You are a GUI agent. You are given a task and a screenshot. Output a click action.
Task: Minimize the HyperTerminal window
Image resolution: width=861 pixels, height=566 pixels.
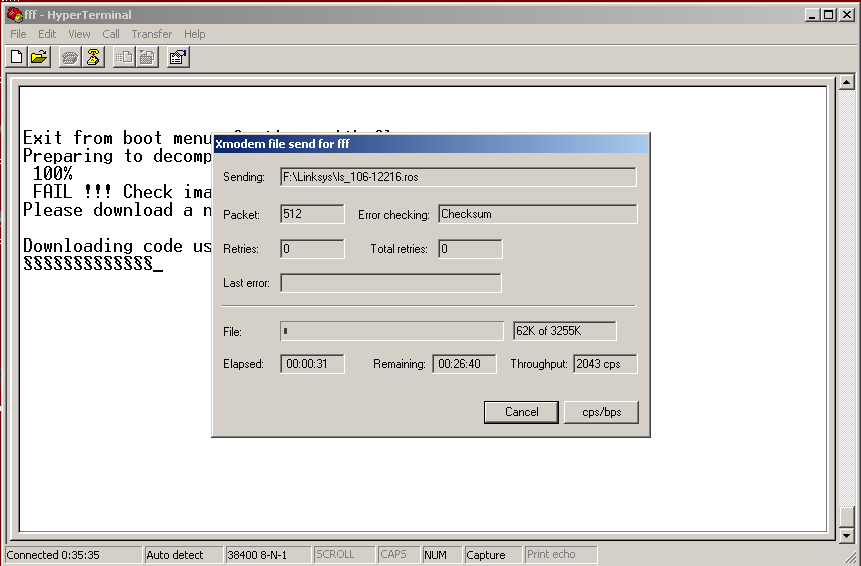(813, 15)
